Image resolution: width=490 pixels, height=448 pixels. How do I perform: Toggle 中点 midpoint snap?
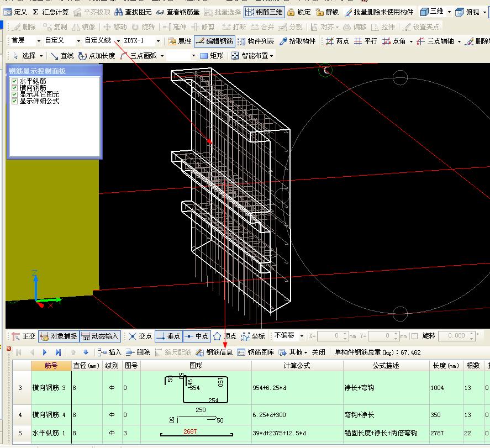pyautogui.click(x=197, y=336)
